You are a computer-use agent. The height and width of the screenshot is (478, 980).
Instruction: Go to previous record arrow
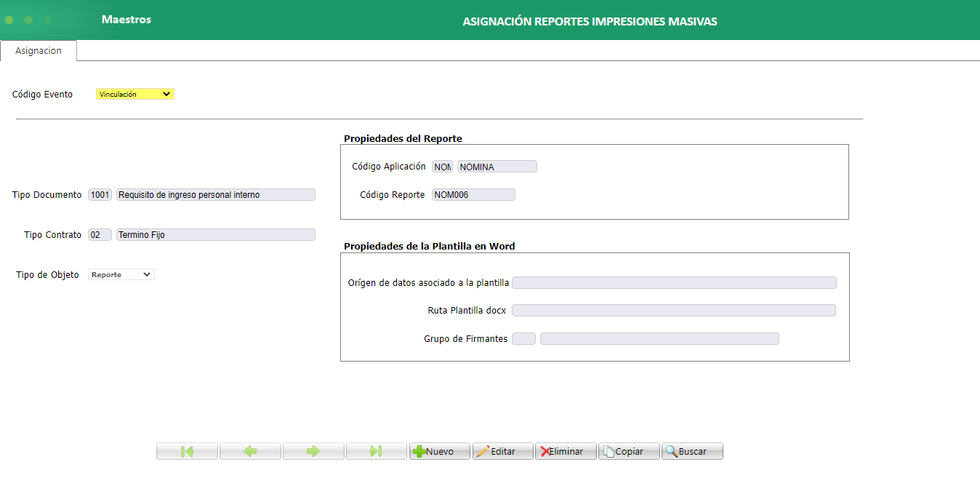click(250, 451)
